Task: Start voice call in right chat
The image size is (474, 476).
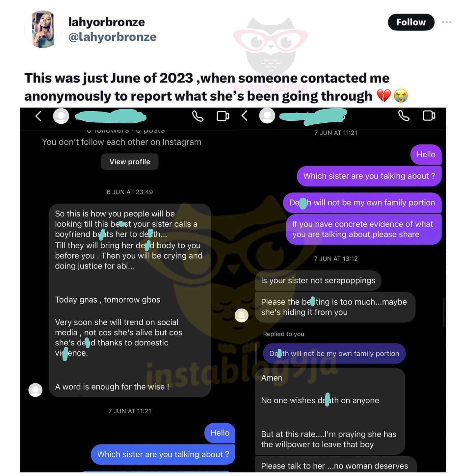Action: (404, 116)
